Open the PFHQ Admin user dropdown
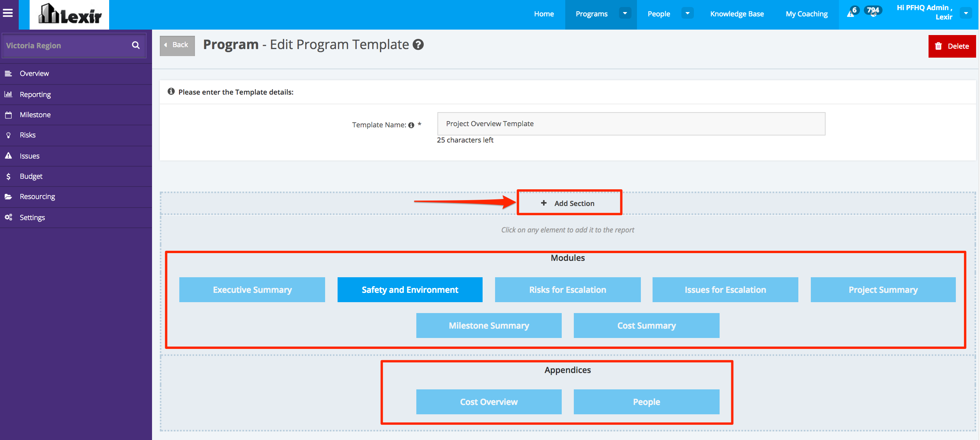The width and height of the screenshot is (980, 440). point(966,13)
